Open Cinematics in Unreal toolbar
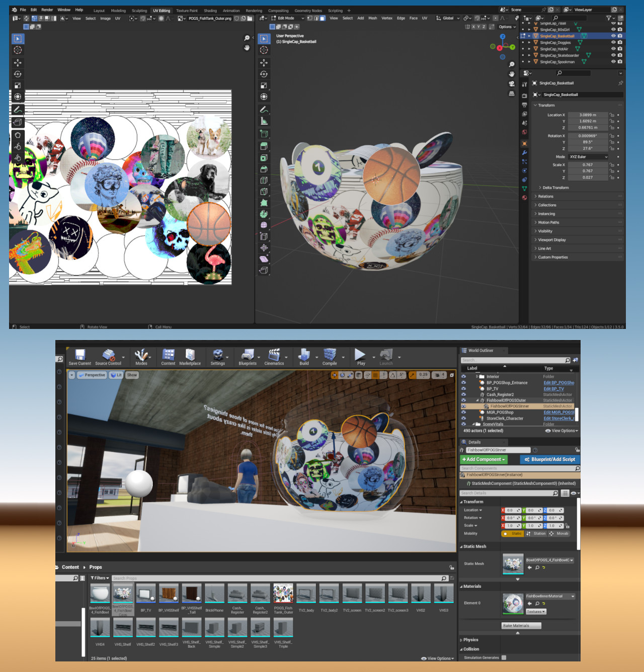The width and height of the screenshot is (644, 672). (274, 357)
